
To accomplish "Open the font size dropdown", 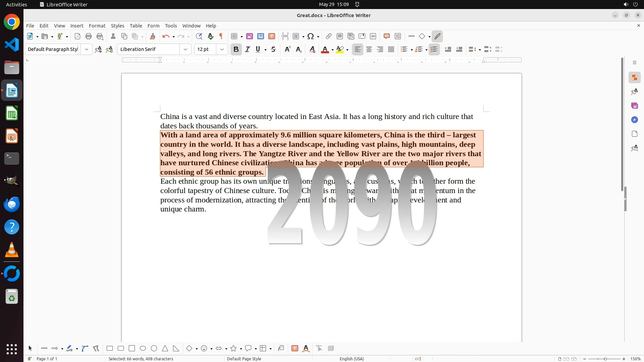I will click(222, 49).
